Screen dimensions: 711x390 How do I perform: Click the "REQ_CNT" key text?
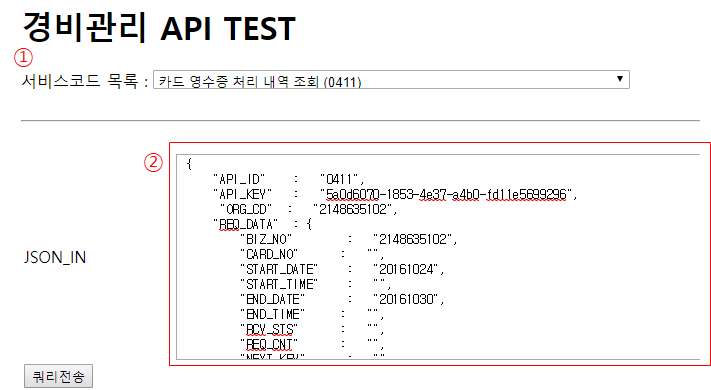click(269, 344)
